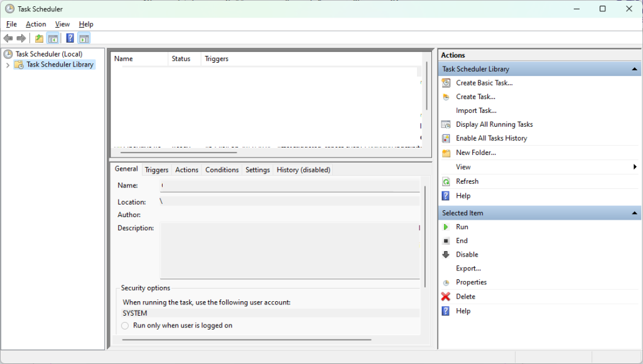
Task: Toggle the Show/Hide Console Tree toolbar icon
Action: (x=53, y=38)
